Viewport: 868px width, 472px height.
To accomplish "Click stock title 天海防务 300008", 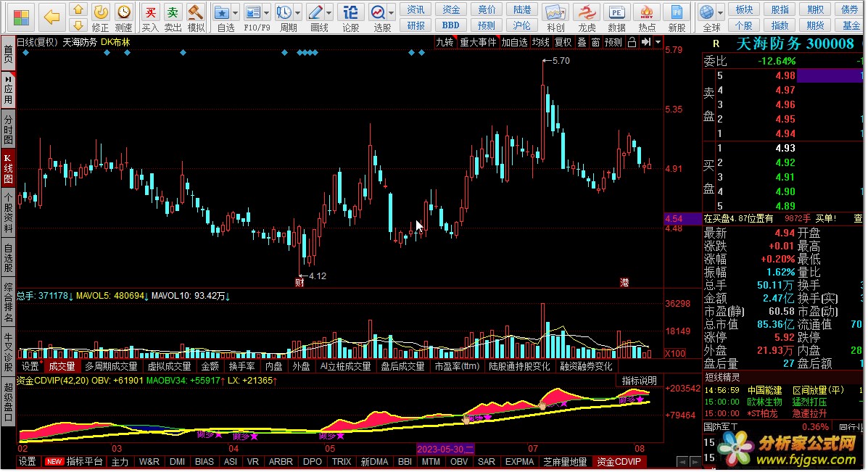I will pyautogui.click(x=795, y=44).
